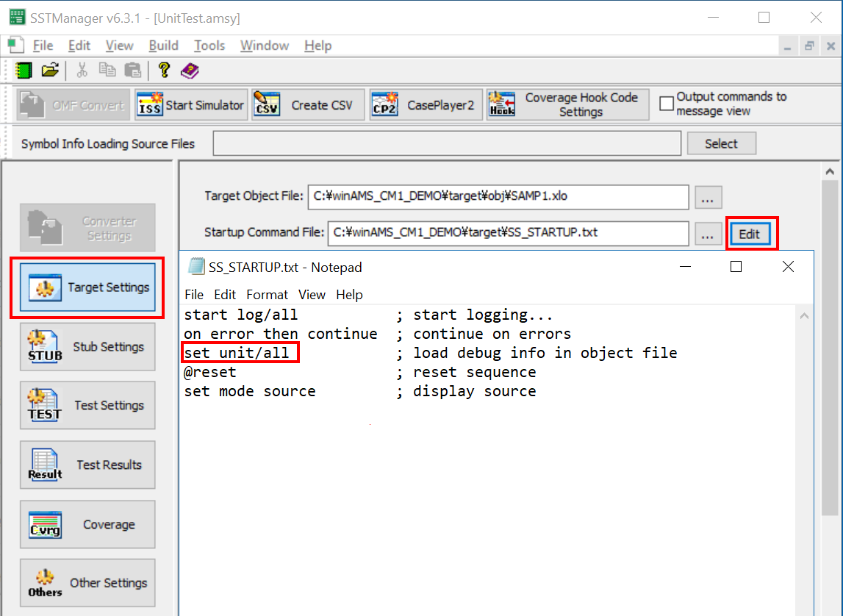Click Target Object File path field

[x=498, y=197]
